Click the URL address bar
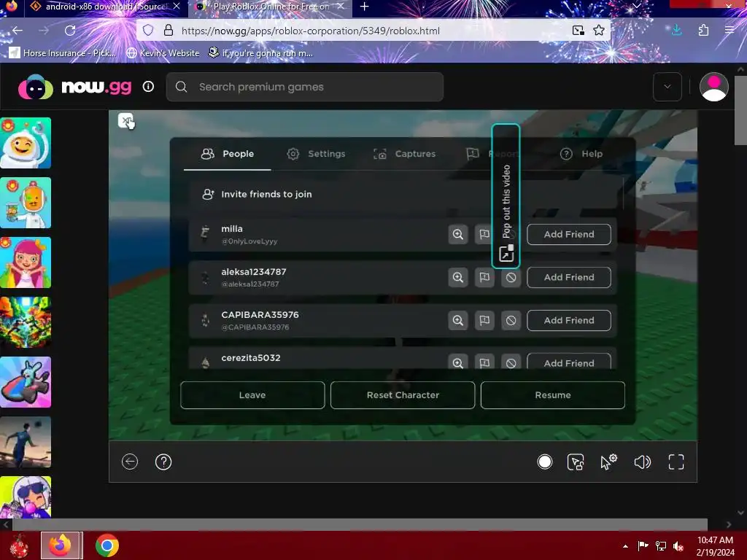Screen dimensions: 747x560 click(374, 31)
